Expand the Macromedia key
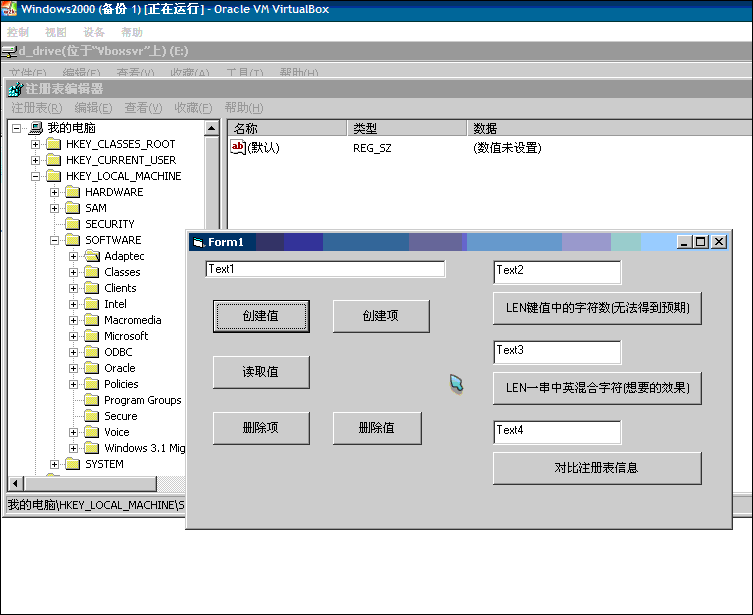This screenshot has height=615, width=753. pyautogui.click(x=73, y=320)
